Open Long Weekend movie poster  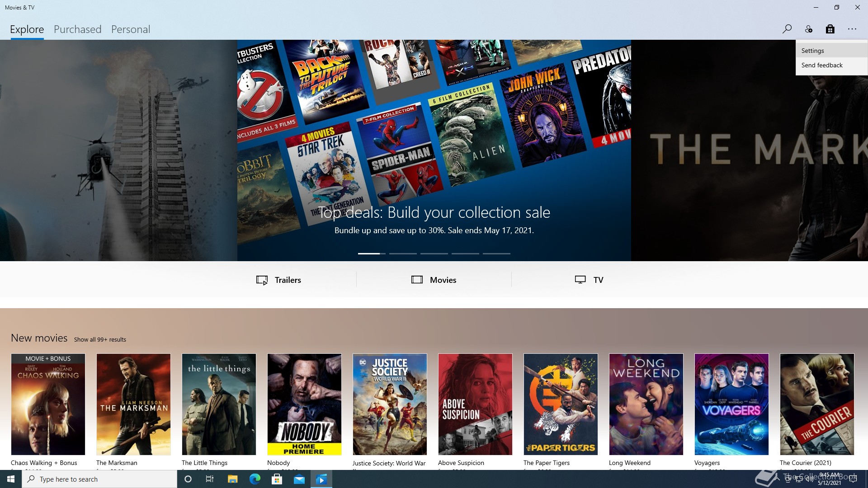tap(646, 404)
